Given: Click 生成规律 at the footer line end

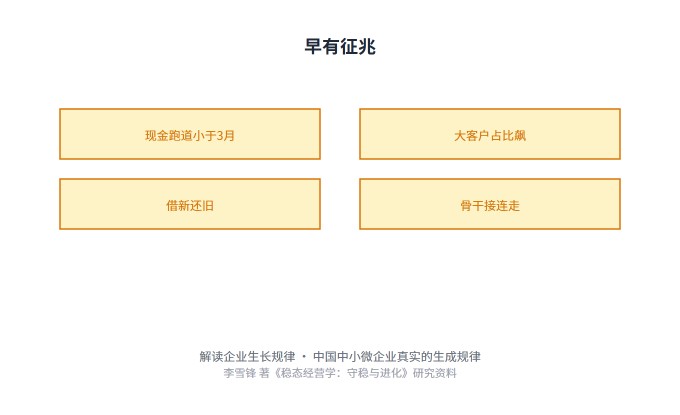Looking at the screenshot, I should coord(457,356).
